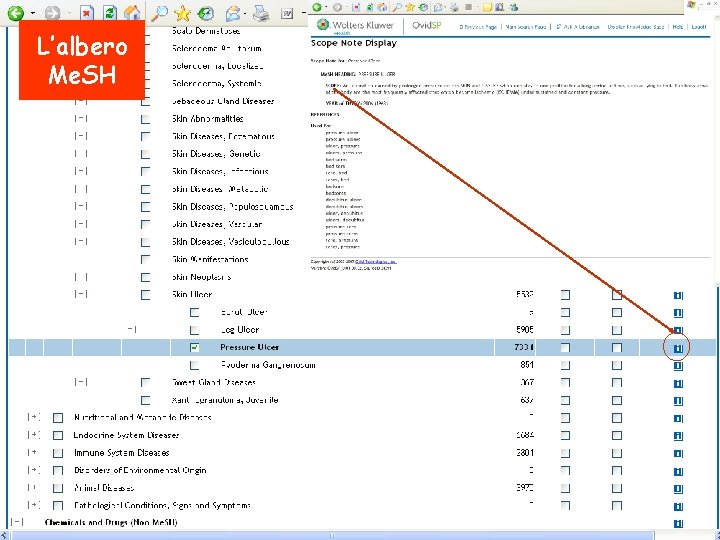This screenshot has width=720, height=540.
Task: Collapse Chemicals and Drugs (Non MeSH) branch
Action: 17,523
